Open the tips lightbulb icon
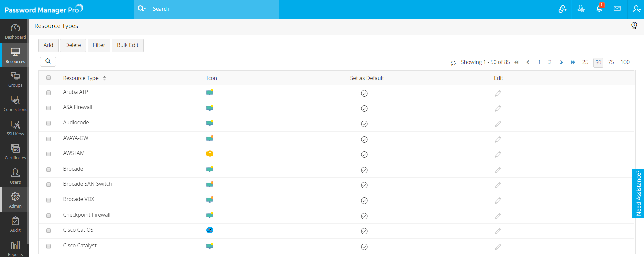The height and width of the screenshot is (257, 644). 634,26
